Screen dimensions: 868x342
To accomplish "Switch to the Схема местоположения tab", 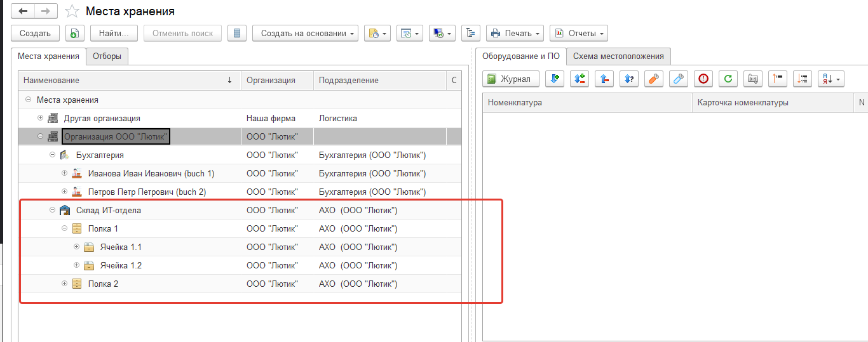I will click(618, 56).
